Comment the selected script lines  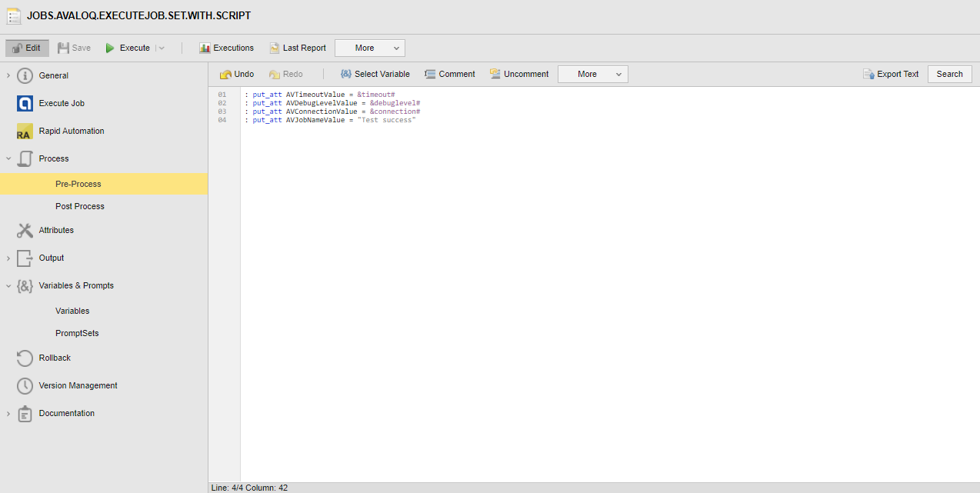(x=450, y=74)
